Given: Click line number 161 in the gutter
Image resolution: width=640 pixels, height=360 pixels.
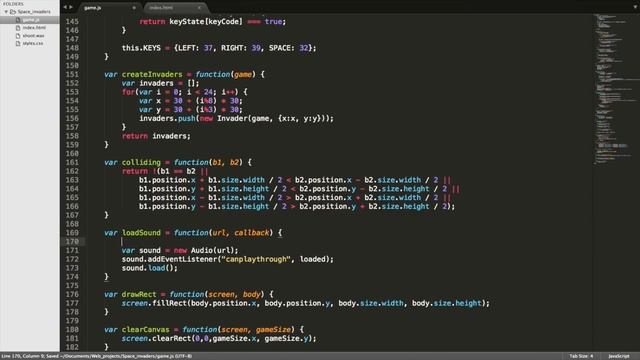Looking at the screenshot, I should pyautogui.click(x=72, y=162).
